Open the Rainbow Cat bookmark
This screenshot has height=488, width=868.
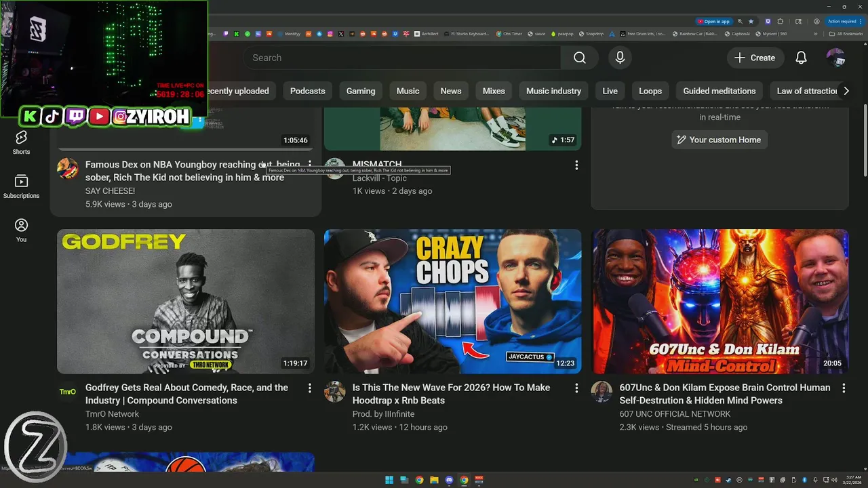[x=695, y=33]
